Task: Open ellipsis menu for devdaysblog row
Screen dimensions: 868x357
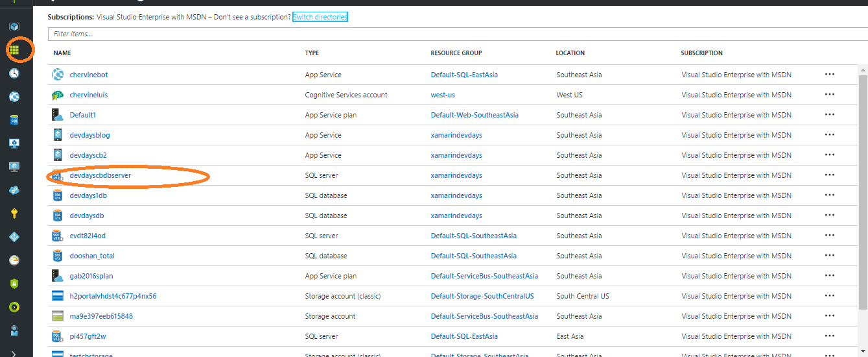Action: point(830,135)
